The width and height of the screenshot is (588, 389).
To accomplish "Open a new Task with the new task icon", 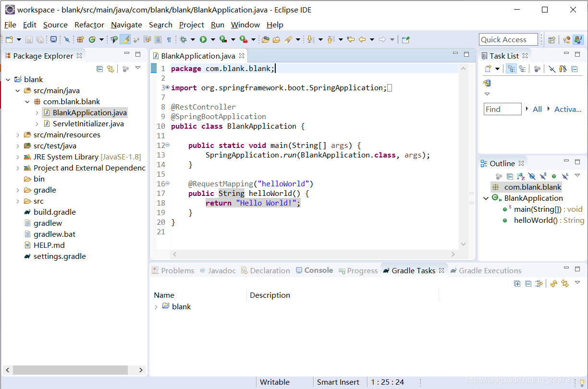I will click(487, 69).
